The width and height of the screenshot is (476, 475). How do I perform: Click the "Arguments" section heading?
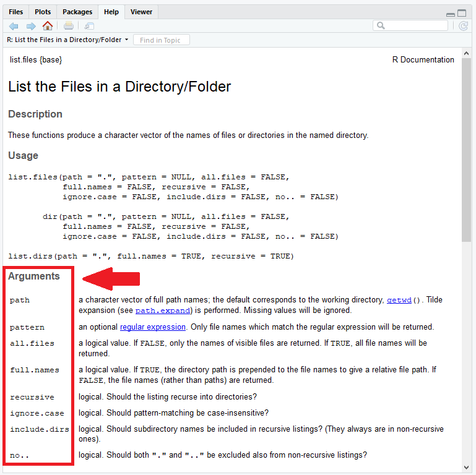click(x=34, y=276)
